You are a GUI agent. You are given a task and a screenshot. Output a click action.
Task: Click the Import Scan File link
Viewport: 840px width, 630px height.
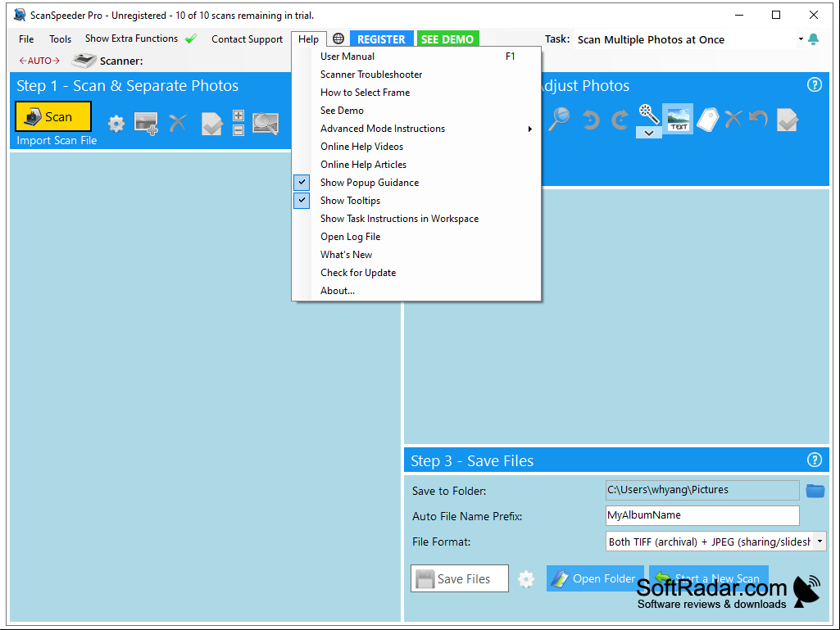[57, 141]
